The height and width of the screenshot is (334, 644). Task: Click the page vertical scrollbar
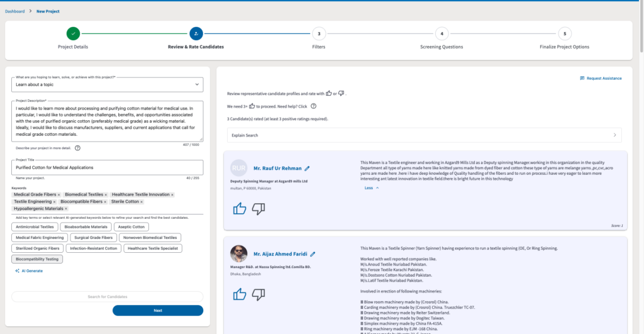click(x=641, y=26)
